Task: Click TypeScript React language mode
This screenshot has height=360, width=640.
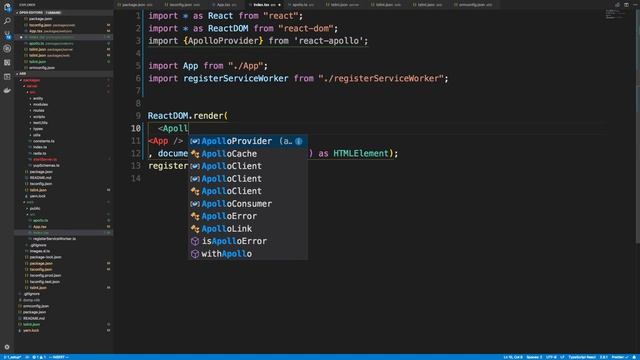Action: [x=582, y=357]
